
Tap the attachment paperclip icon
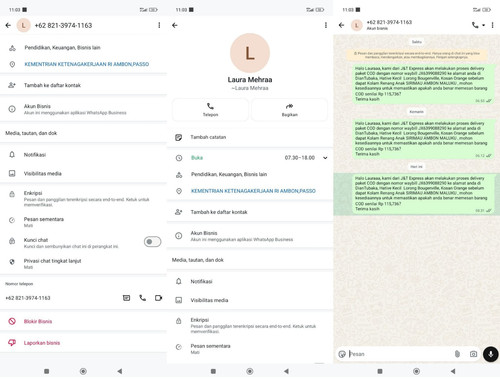pos(457,354)
